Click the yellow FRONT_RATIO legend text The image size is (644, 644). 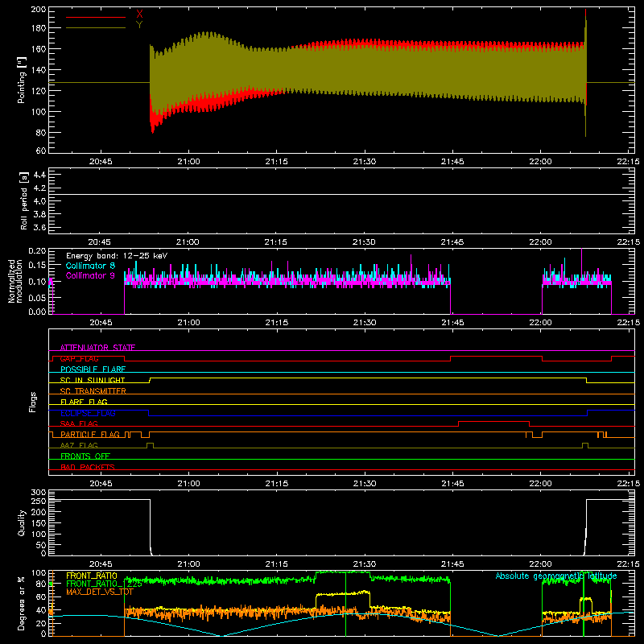(x=92, y=576)
